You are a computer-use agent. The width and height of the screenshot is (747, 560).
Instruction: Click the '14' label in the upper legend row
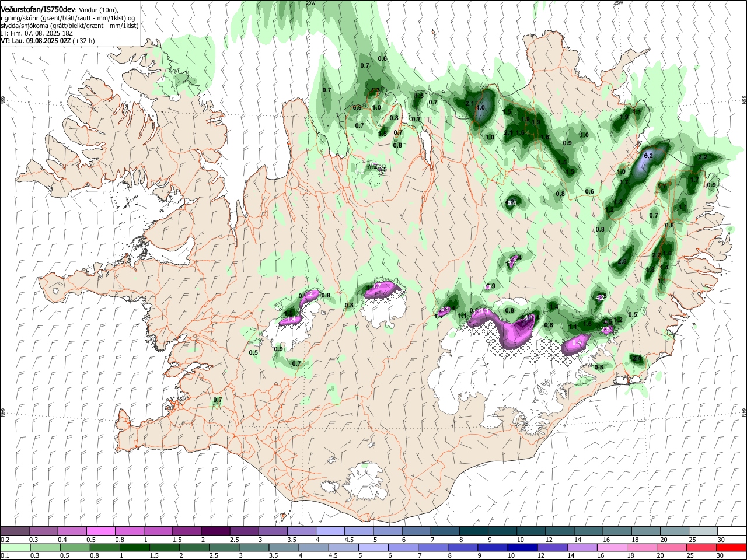[x=577, y=540]
